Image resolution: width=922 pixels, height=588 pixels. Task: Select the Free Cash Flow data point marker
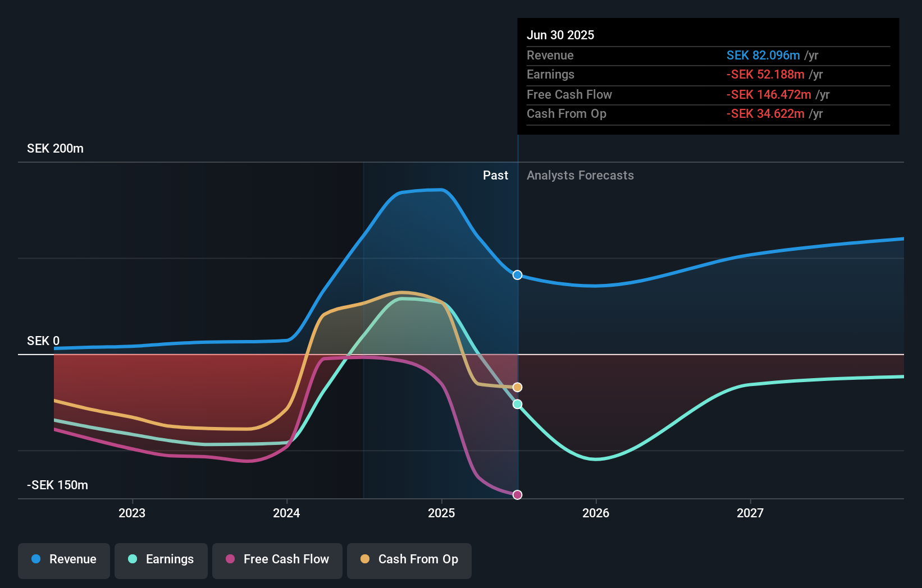click(518, 495)
